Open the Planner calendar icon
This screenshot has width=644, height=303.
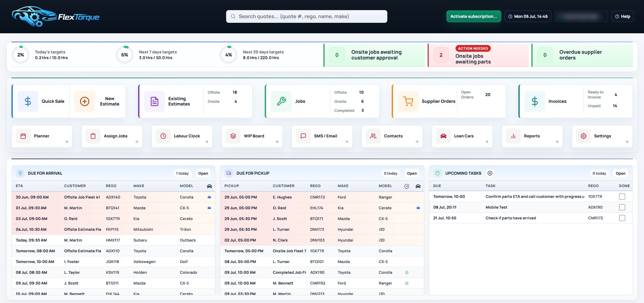pos(23,136)
